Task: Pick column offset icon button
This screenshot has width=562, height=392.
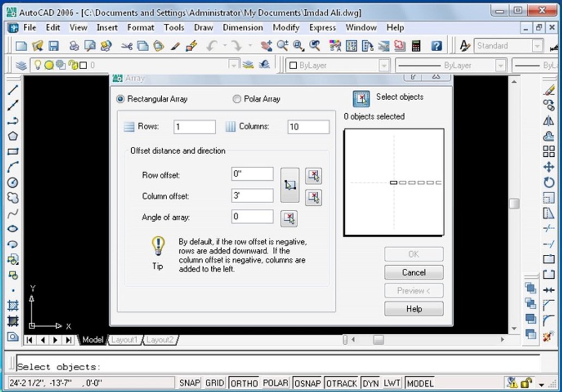Action: [314, 197]
